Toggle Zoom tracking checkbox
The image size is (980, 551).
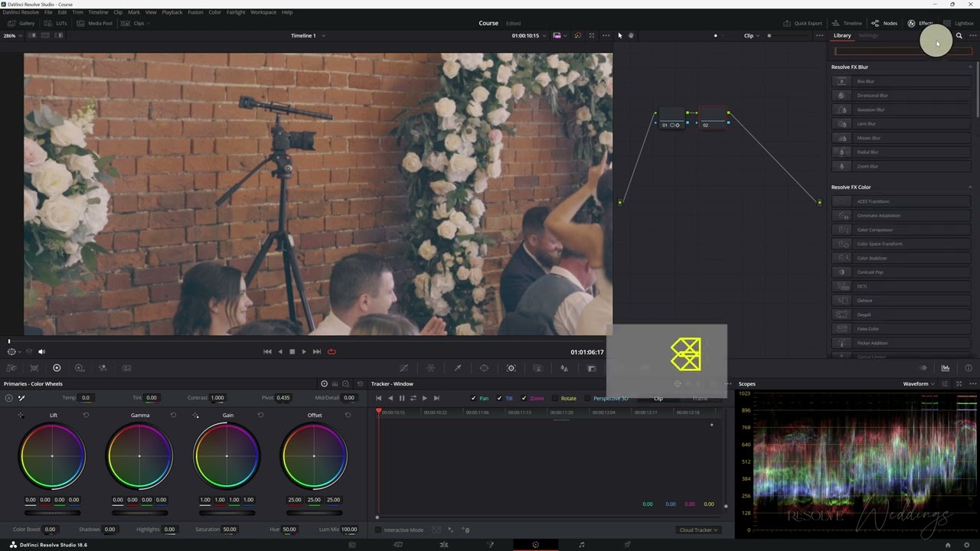(524, 398)
